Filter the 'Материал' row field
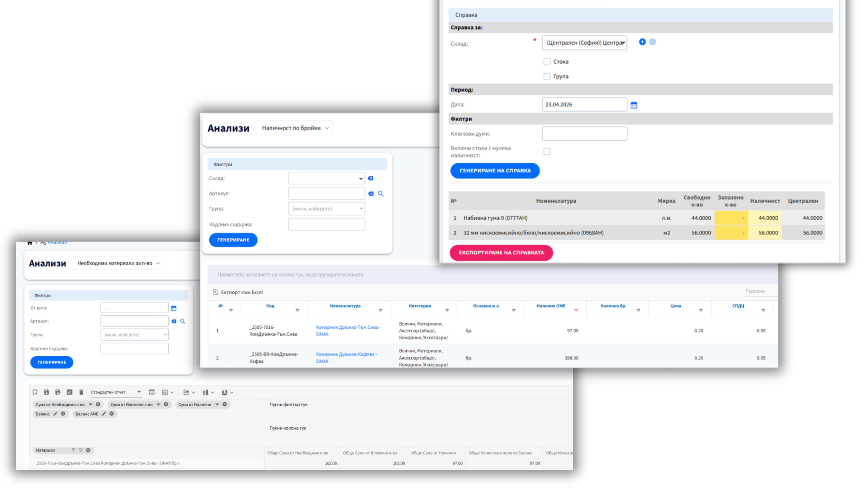 81,450
